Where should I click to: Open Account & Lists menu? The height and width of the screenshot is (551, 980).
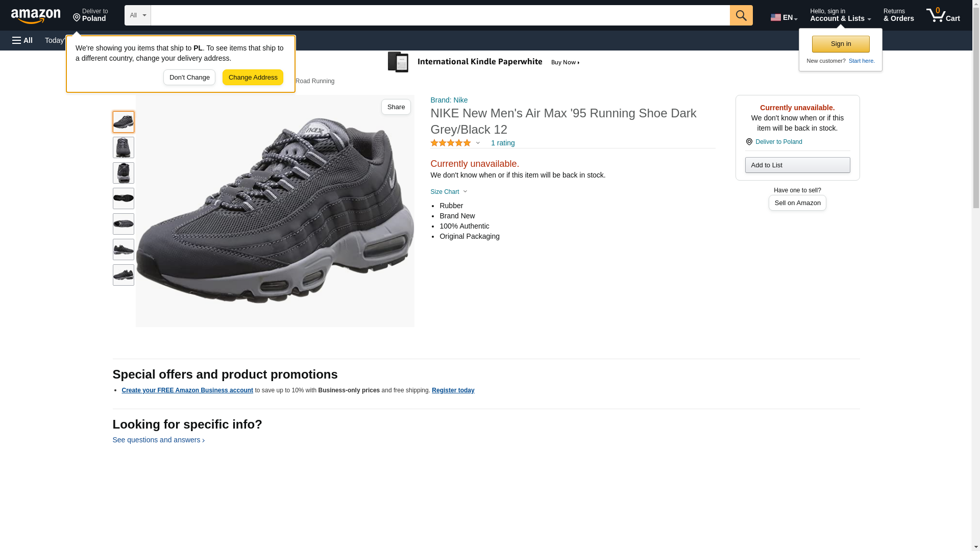pos(840,15)
